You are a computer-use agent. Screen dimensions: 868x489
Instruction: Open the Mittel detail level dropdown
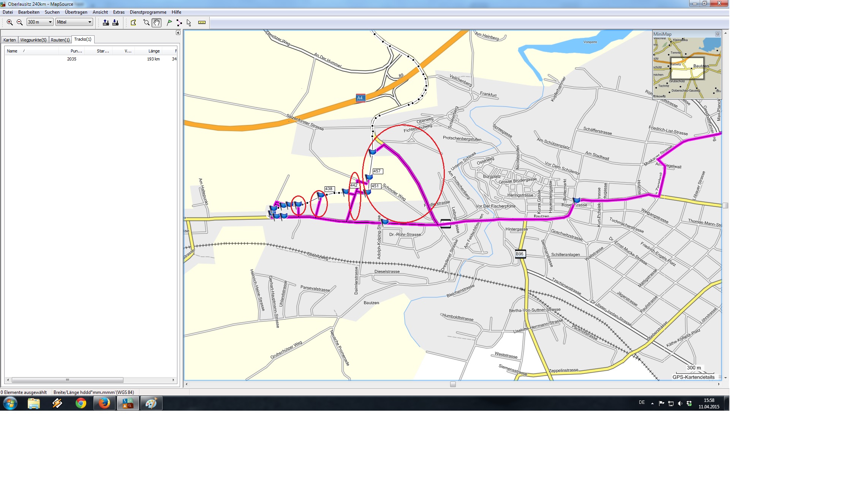pyautogui.click(x=90, y=22)
